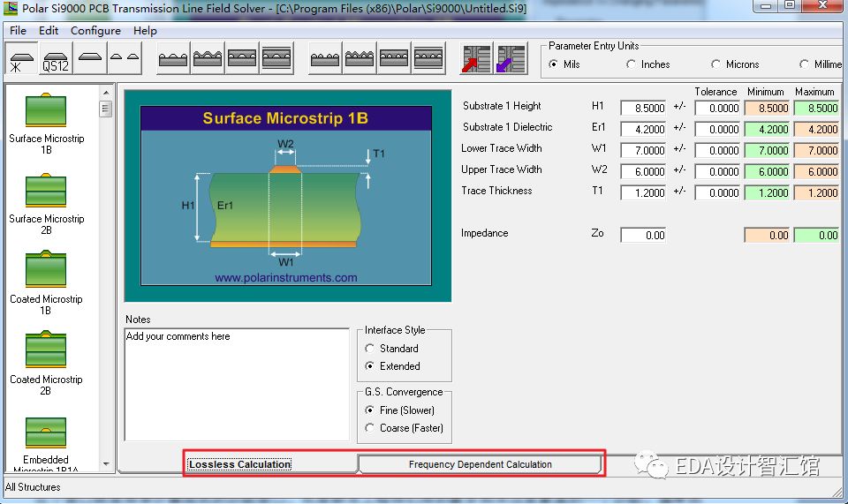The width and height of the screenshot is (848, 504).
Task: Click the W1 maximum value cell
Action: 816,150
